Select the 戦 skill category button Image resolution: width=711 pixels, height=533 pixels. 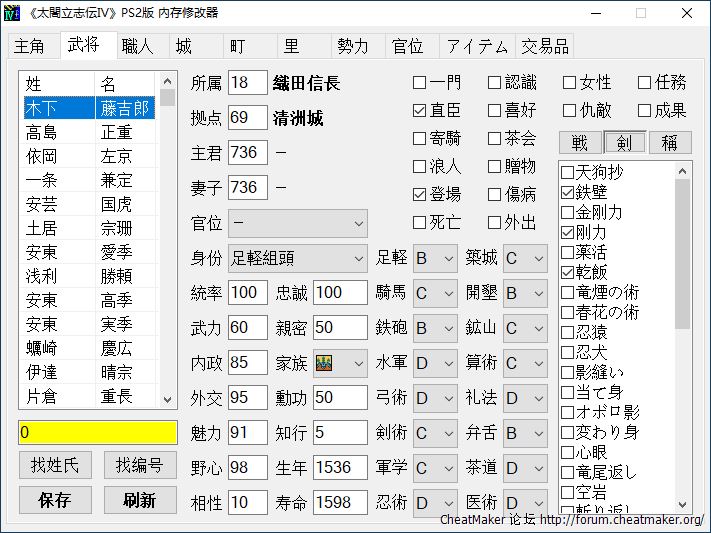coord(580,143)
